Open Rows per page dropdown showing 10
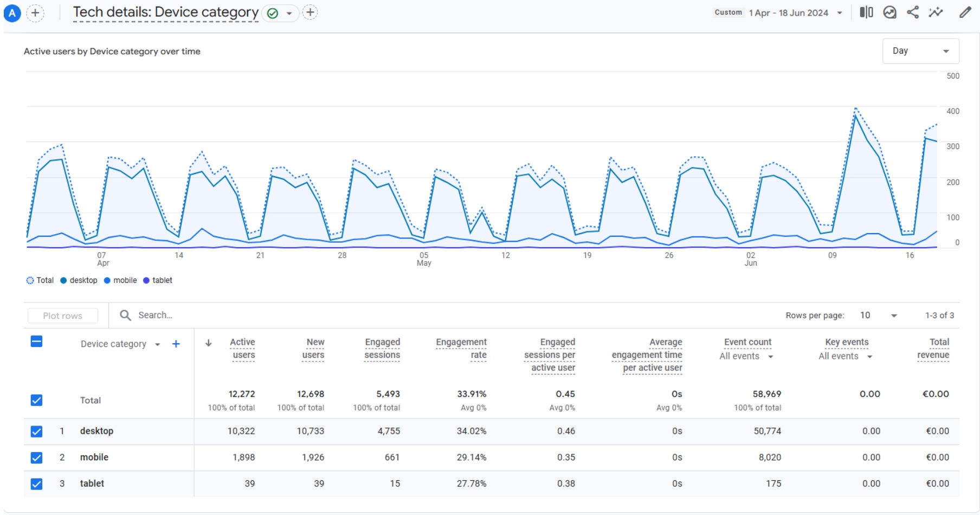Screen dimensions: 980x515 point(878,315)
